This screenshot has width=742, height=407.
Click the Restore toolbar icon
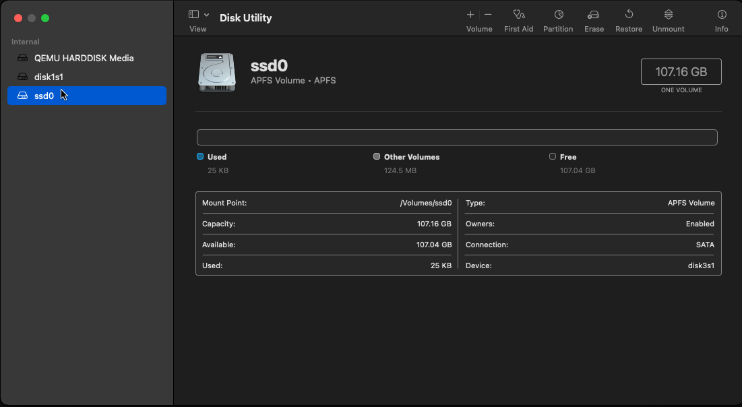[628, 14]
